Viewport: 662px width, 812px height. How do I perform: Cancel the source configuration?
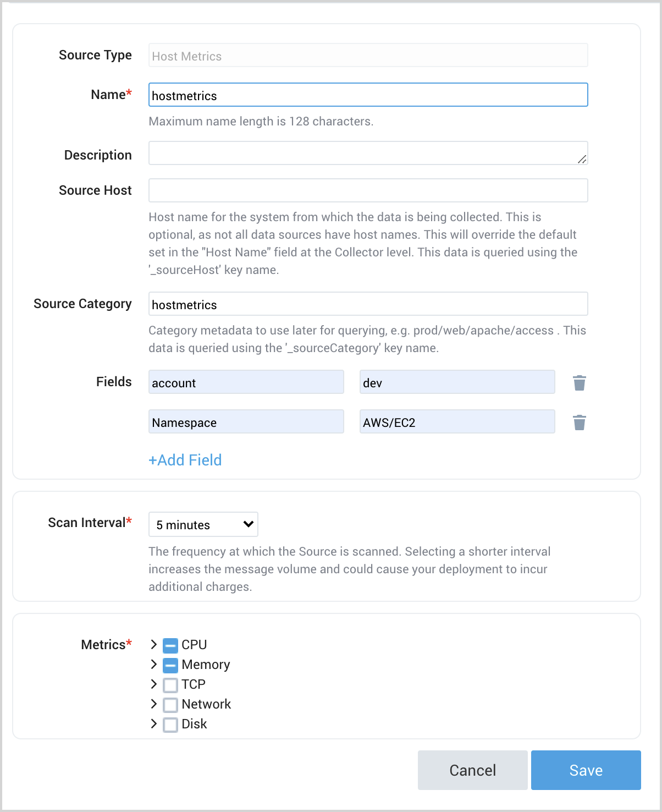(x=472, y=770)
